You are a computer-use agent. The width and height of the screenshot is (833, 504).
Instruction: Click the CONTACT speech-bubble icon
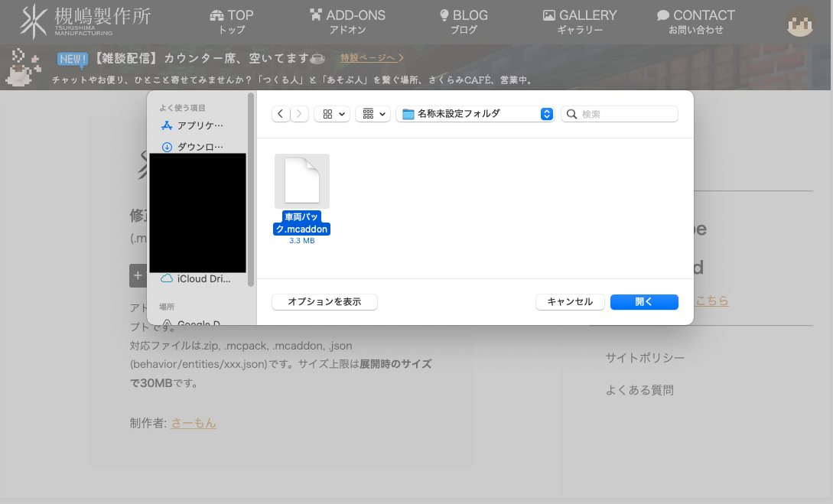(665, 14)
